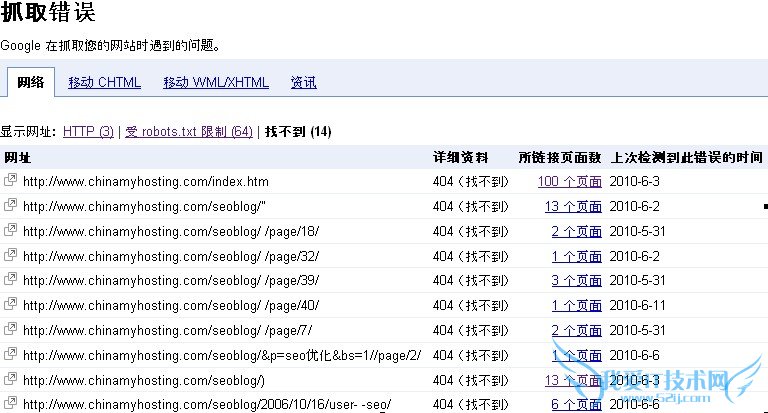Open the 100 个页面 link
This screenshot has width=768, height=413.
[570, 181]
